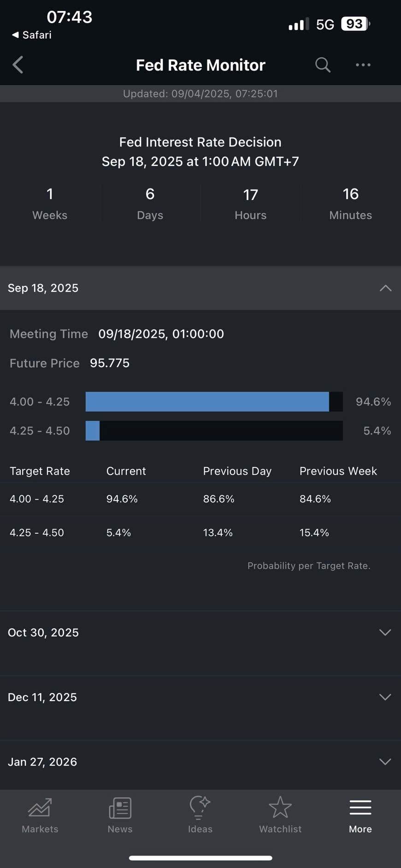Tap the Fed Rate Monitor title
Screen dimensions: 401x868
pyautogui.click(x=200, y=65)
